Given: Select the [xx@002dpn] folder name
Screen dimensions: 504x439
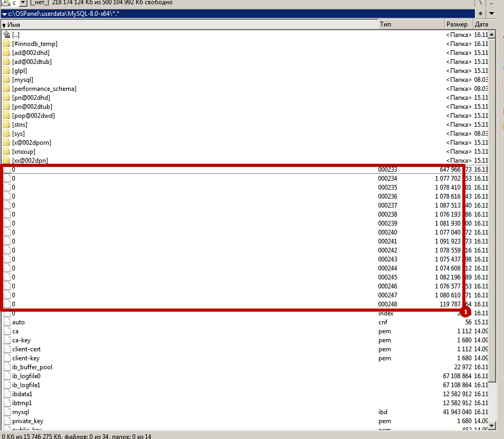Looking at the screenshot, I should [x=30, y=161].
